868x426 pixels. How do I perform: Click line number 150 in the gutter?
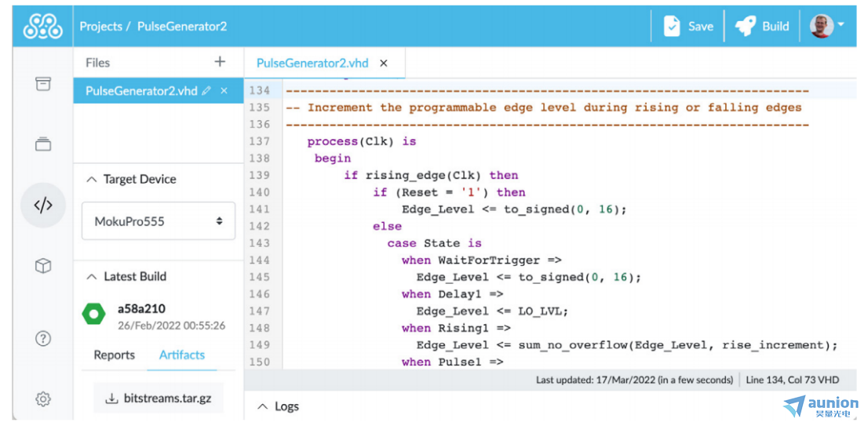click(x=259, y=362)
